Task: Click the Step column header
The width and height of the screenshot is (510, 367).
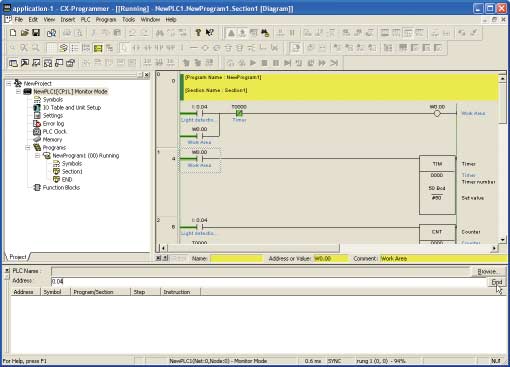Action: [x=145, y=292]
